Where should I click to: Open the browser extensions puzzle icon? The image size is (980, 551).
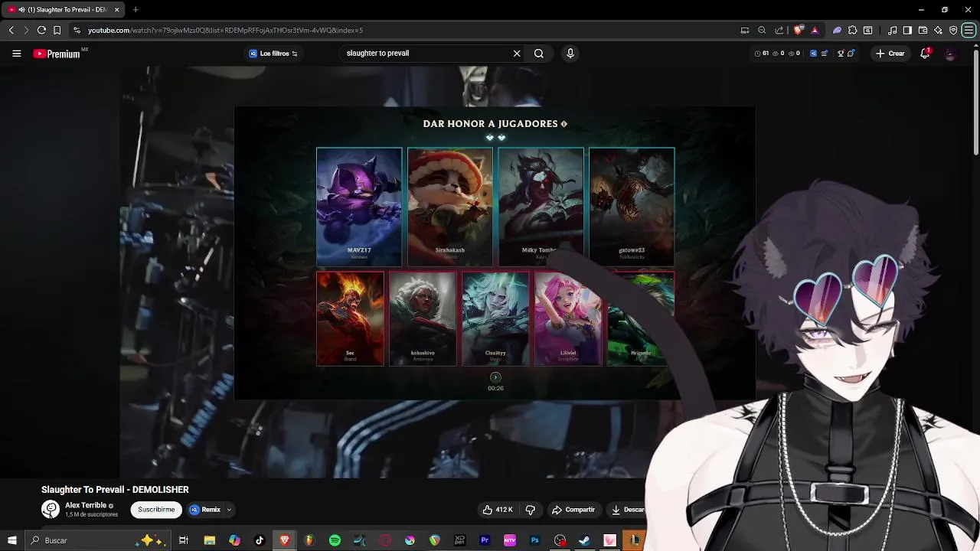tap(852, 30)
